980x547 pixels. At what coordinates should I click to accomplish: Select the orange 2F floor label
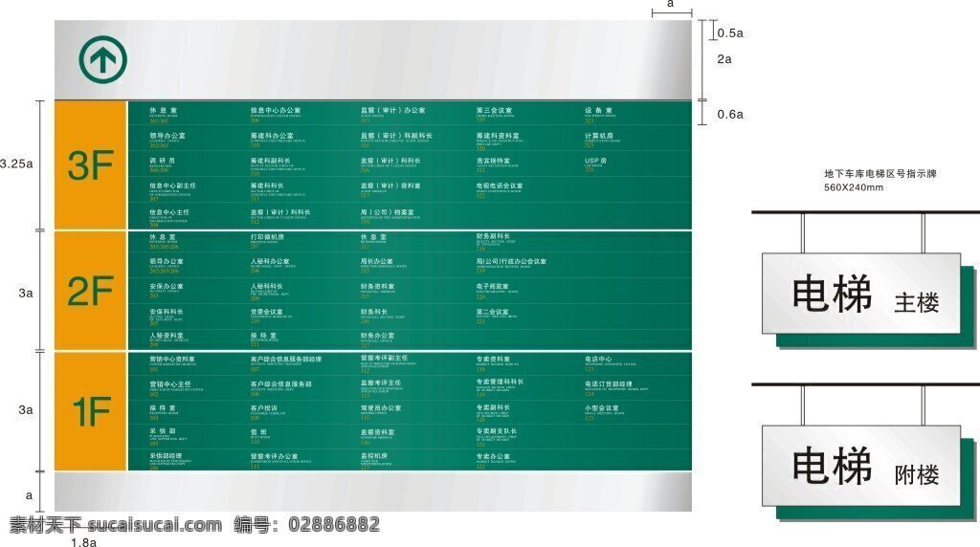click(x=91, y=291)
